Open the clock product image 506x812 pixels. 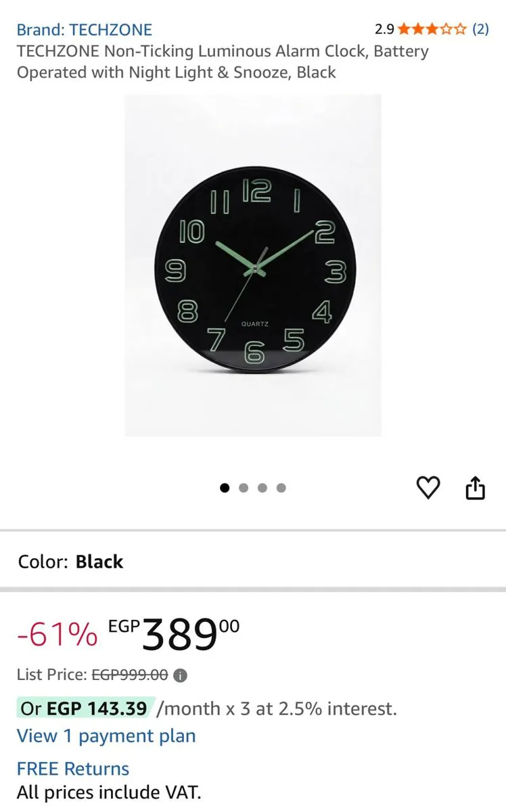click(253, 265)
